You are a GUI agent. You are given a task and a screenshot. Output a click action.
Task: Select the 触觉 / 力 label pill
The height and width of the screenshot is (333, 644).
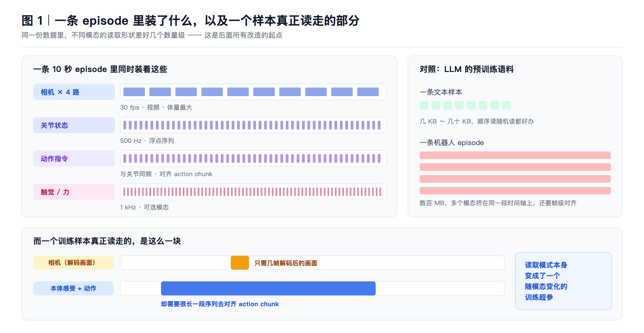coord(74,192)
